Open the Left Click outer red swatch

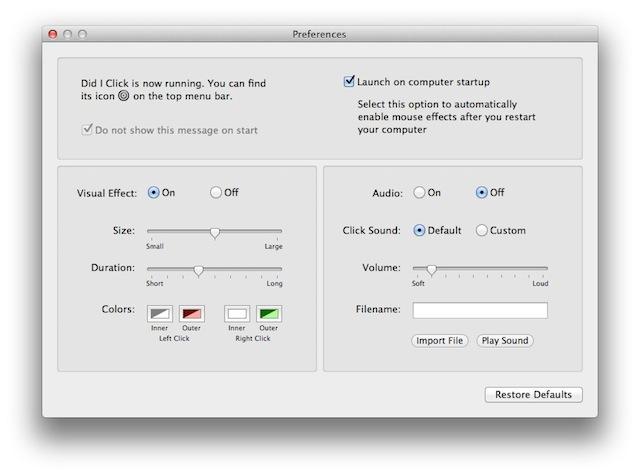[x=191, y=312]
